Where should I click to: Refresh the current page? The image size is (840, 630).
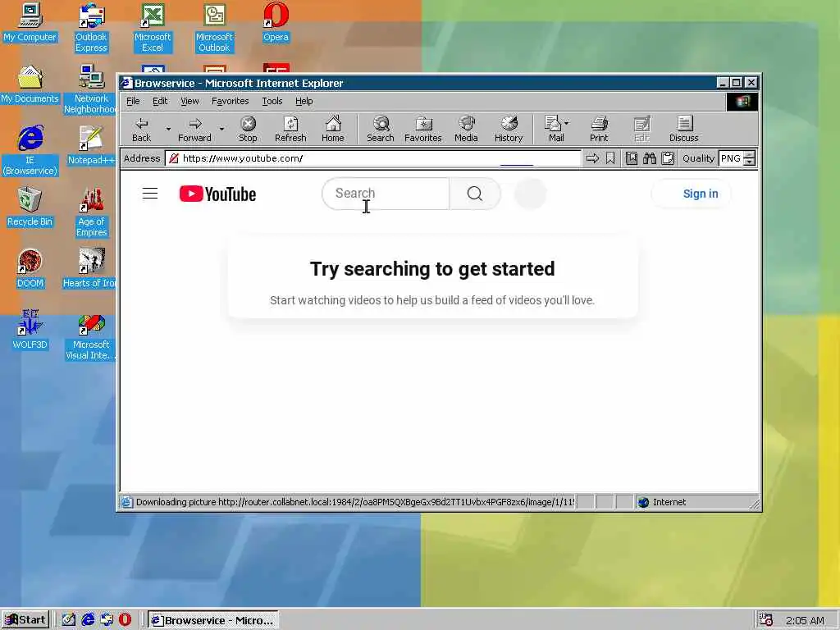pyautogui.click(x=290, y=129)
